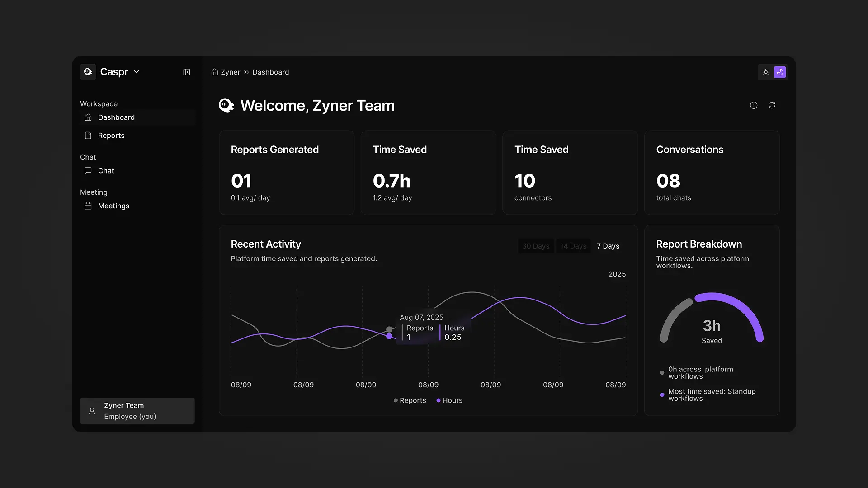
Task: Click the user avatar icon
Action: pyautogui.click(x=92, y=411)
